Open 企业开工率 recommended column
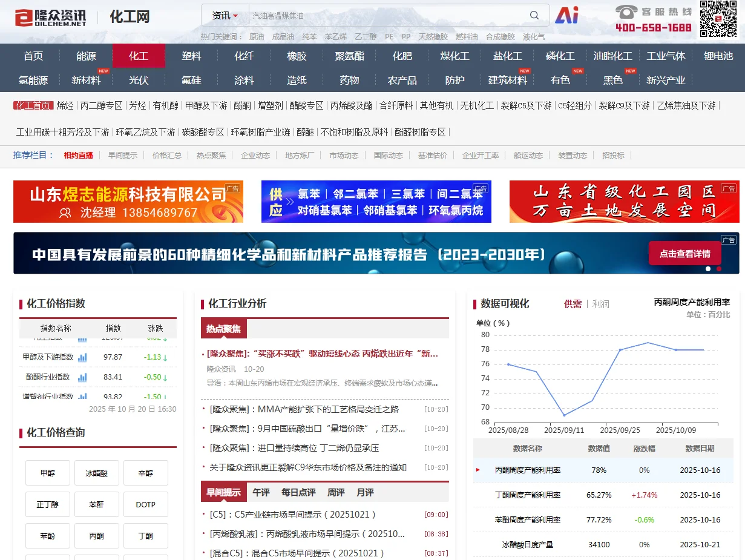Screen dimensions: 745x560 [x=481, y=156]
